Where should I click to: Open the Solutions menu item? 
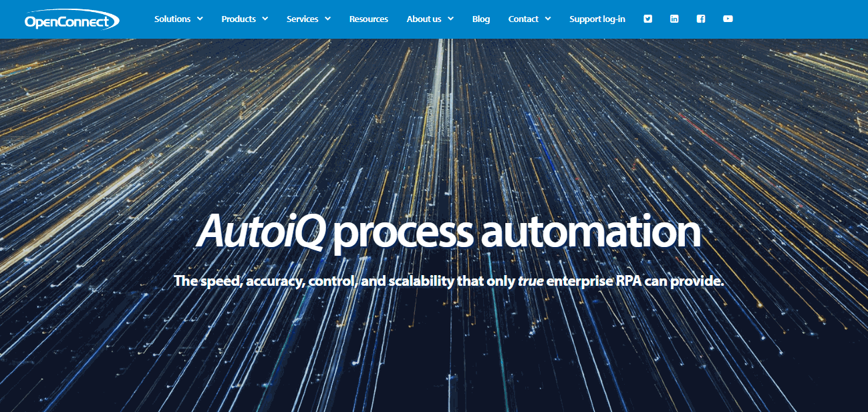click(172, 19)
